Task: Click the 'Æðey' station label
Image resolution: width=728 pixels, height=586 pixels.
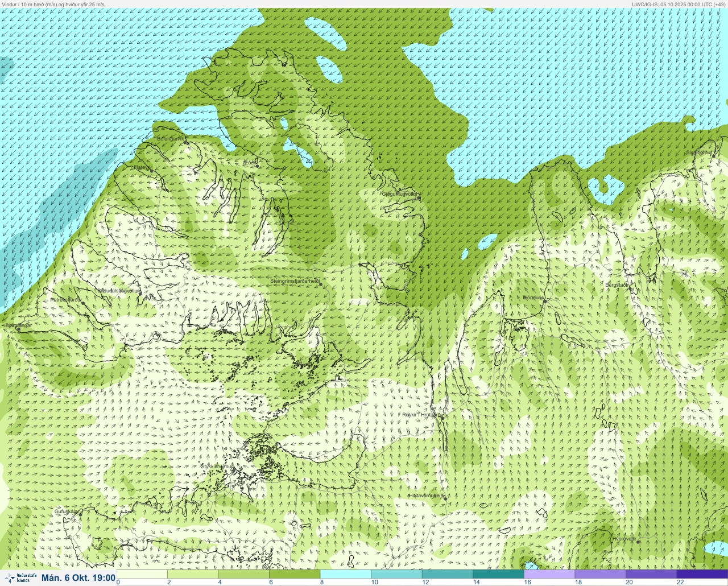Action: (250, 163)
